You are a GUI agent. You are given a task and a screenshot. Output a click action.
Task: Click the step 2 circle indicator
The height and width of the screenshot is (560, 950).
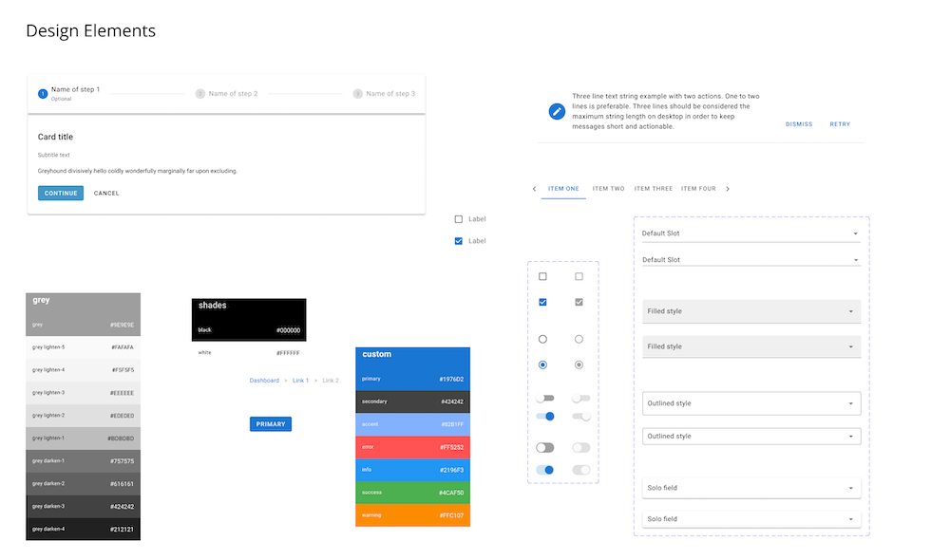[200, 94]
